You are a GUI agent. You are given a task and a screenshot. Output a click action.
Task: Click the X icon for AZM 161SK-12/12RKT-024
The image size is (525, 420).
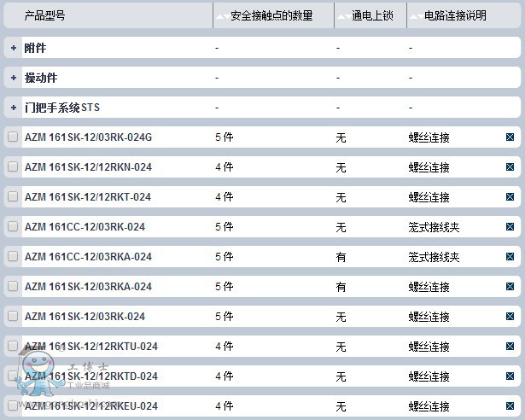[x=510, y=197]
